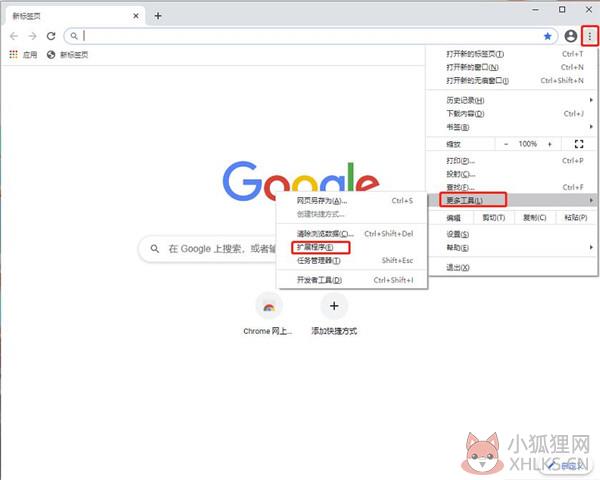Image resolution: width=600 pixels, height=480 pixels.
Task: Close the 新标签页 tab
Action: [136, 16]
